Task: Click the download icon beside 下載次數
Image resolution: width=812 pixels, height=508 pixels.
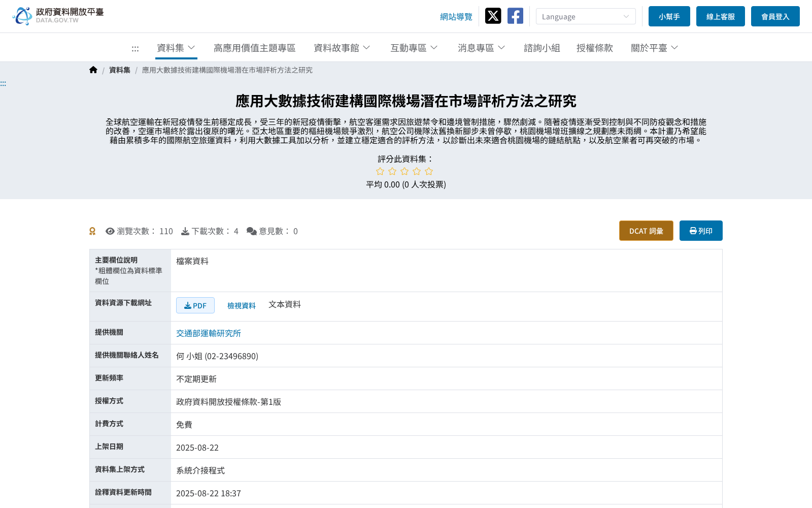Action: [185, 231]
